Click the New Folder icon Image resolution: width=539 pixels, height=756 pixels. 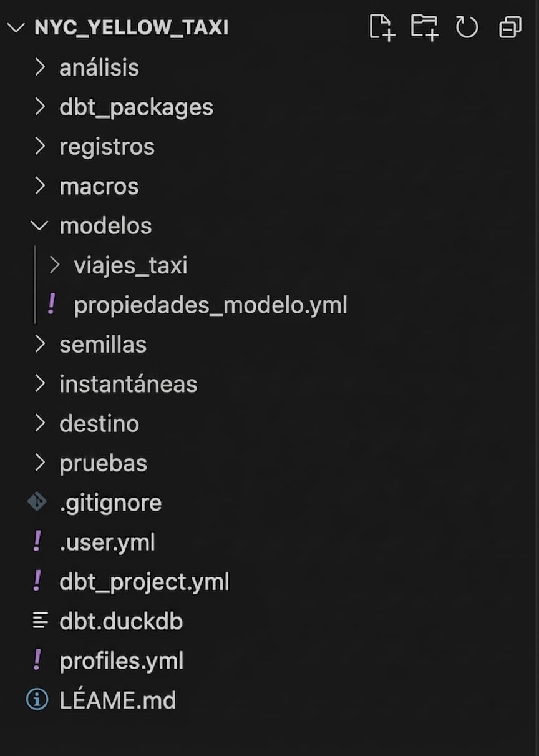pyautogui.click(x=424, y=27)
